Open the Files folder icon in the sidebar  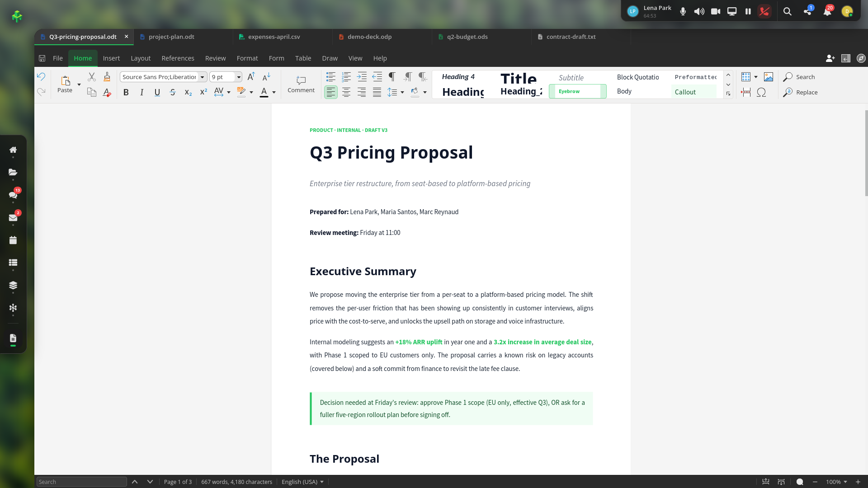13,172
